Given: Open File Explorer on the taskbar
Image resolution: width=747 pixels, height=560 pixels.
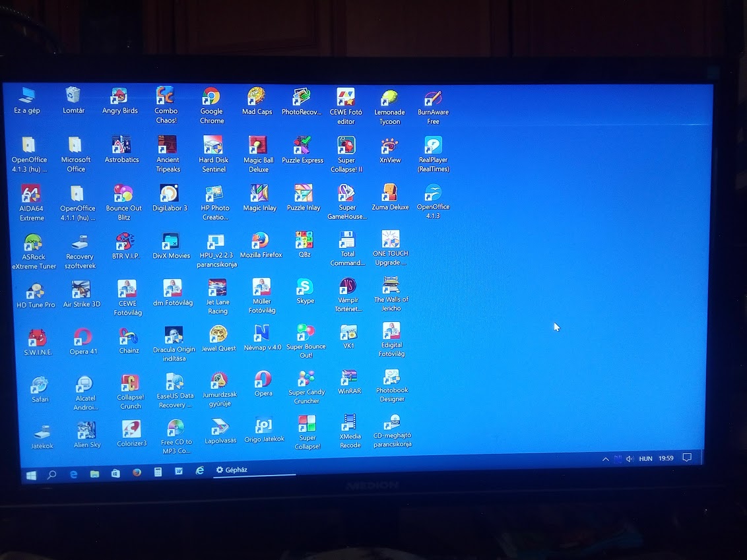Looking at the screenshot, I should pos(94,474).
